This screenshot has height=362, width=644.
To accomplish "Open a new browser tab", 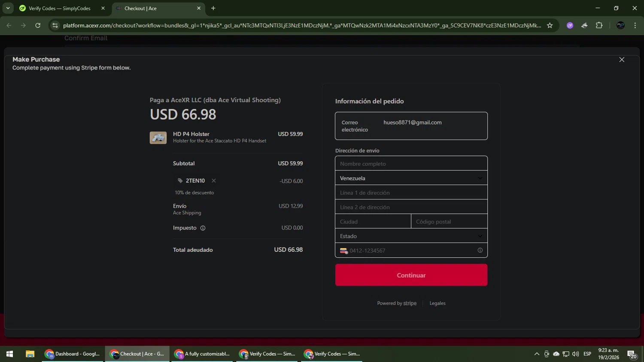I will (x=213, y=8).
